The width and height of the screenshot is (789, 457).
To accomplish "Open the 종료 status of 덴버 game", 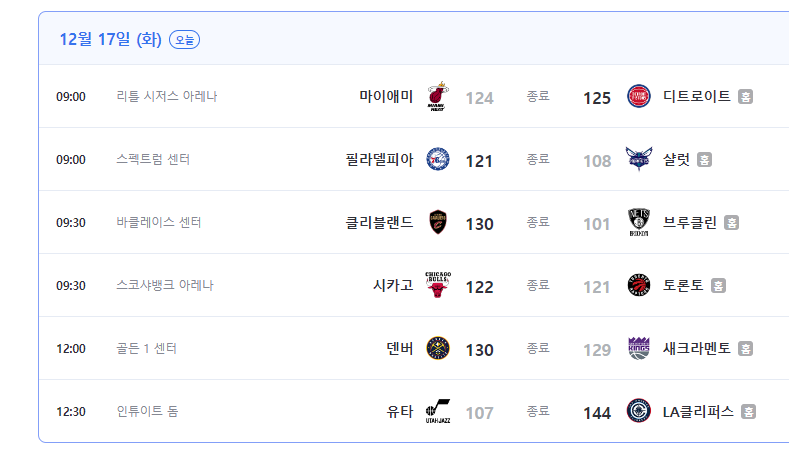I will [x=538, y=348].
